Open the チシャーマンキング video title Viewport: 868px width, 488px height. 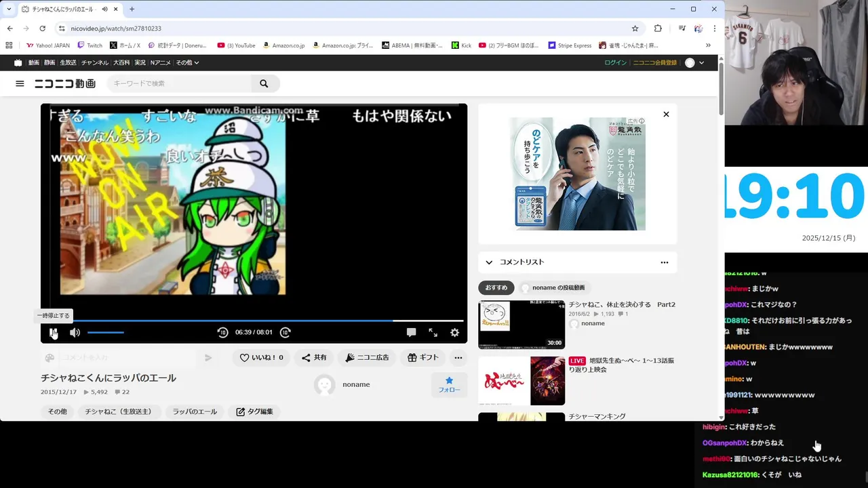(597, 416)
